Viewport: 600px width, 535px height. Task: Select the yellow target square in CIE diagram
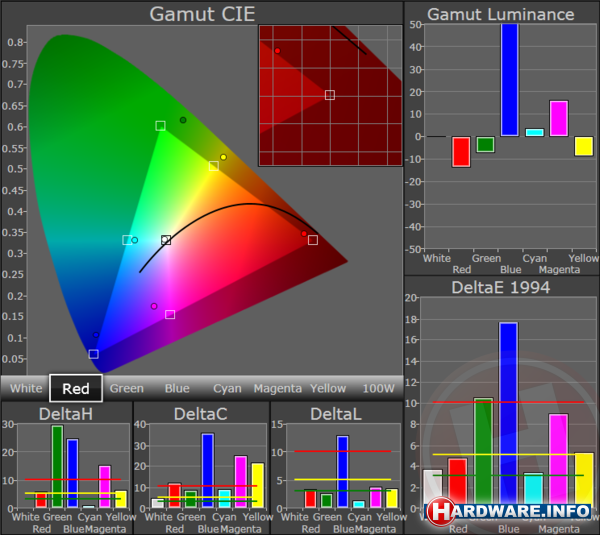[x=213, y=167]
